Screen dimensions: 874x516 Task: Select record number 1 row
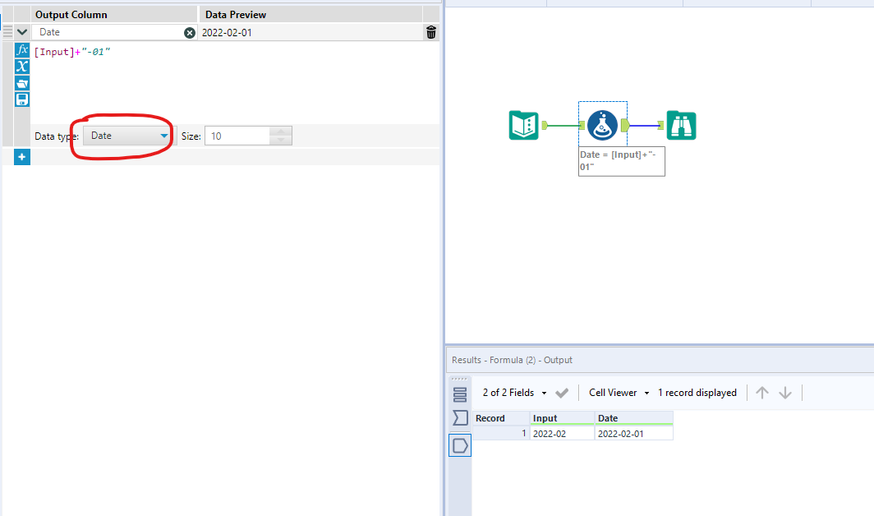[x=501, y=434]
